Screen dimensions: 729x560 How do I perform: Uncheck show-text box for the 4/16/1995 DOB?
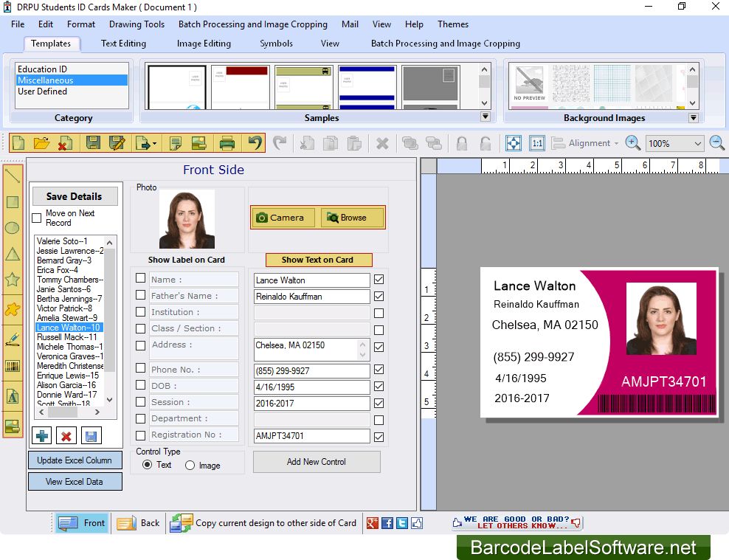tap(379, 387)
